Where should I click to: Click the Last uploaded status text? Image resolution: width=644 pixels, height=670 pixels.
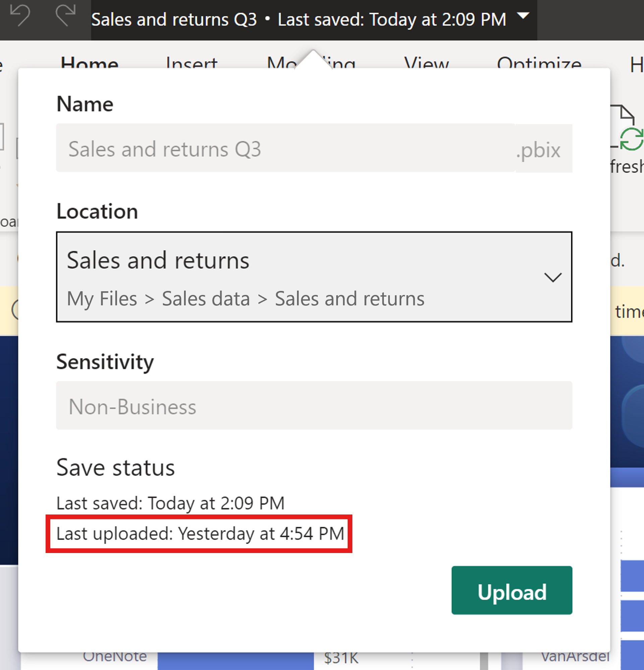[200, 533]
